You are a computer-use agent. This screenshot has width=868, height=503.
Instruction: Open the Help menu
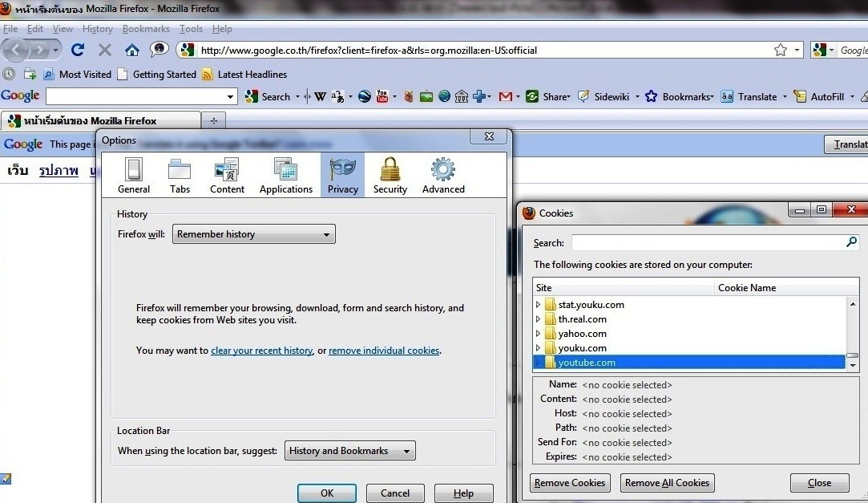(x=222, y=29)
